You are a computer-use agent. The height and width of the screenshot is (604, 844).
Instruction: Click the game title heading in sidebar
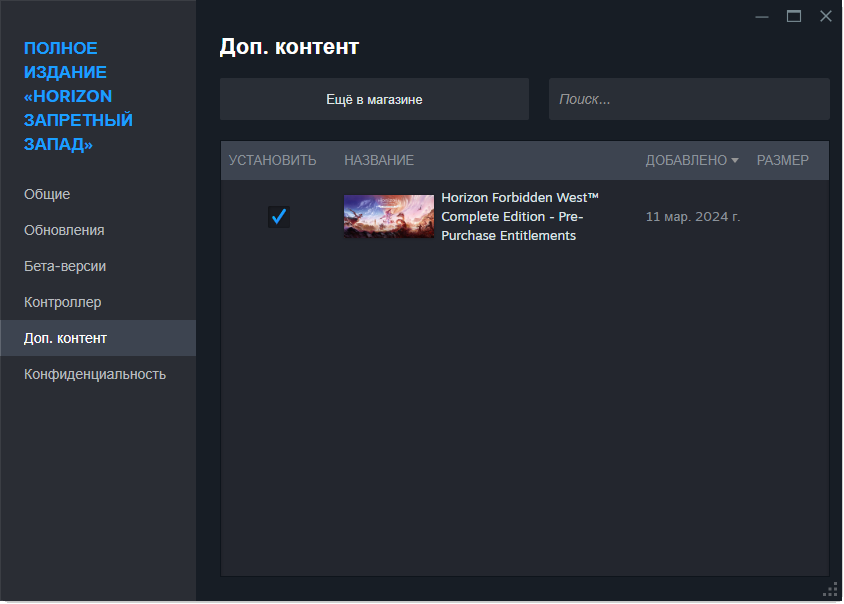tap(78, 96)
